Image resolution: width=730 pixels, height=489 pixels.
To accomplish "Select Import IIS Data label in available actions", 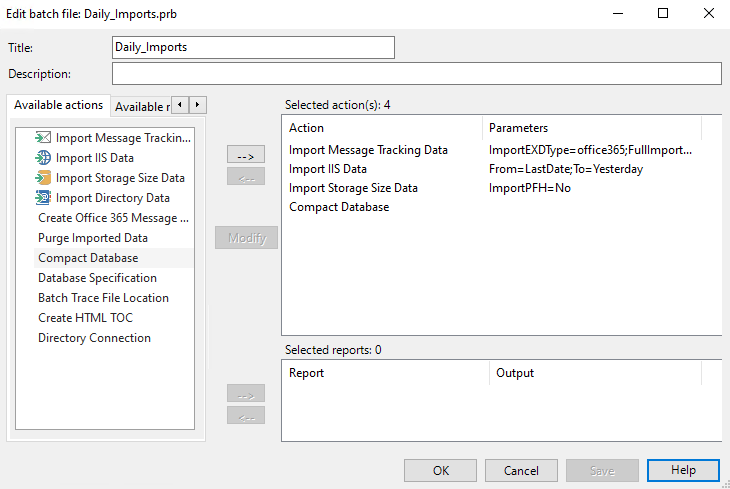I will (x=95, y=158).
